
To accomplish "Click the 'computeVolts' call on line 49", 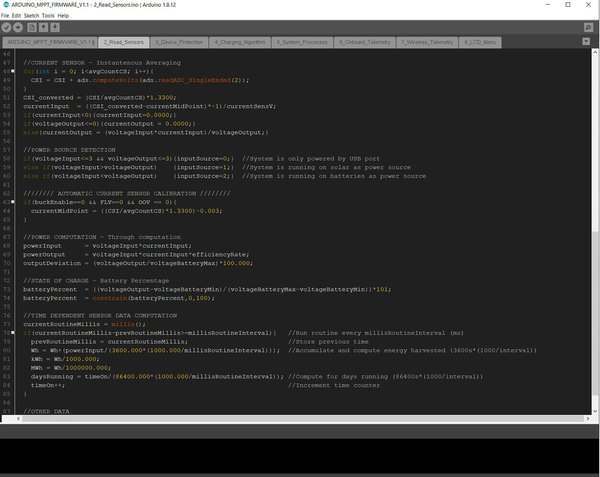I will [115, 80].
